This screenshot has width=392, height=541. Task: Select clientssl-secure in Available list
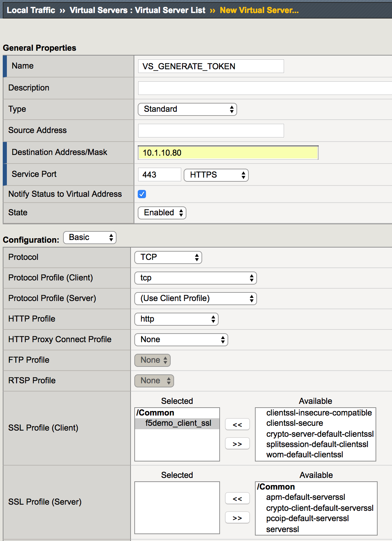pyautogui.click(x=294, y=423)
